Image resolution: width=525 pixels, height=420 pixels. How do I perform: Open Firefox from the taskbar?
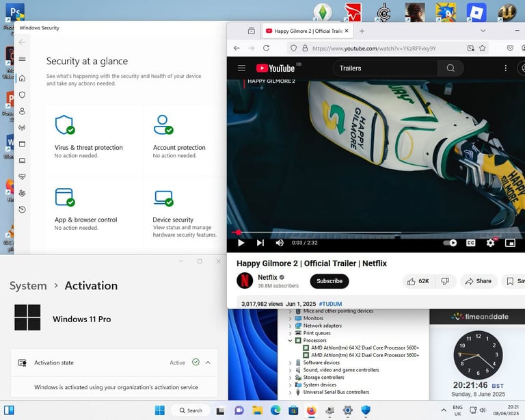pyautogui.click(x=312, y=410)
